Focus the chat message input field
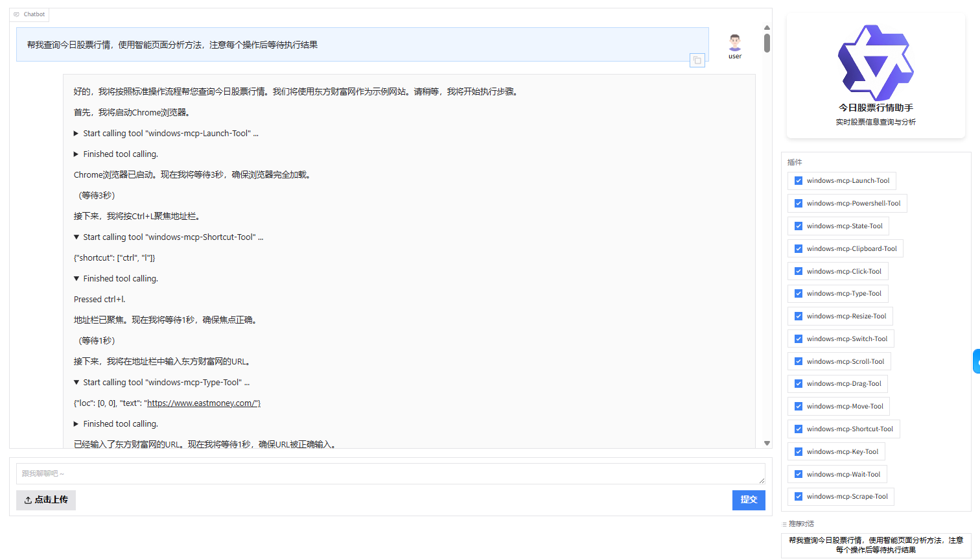 click(390, 473)
